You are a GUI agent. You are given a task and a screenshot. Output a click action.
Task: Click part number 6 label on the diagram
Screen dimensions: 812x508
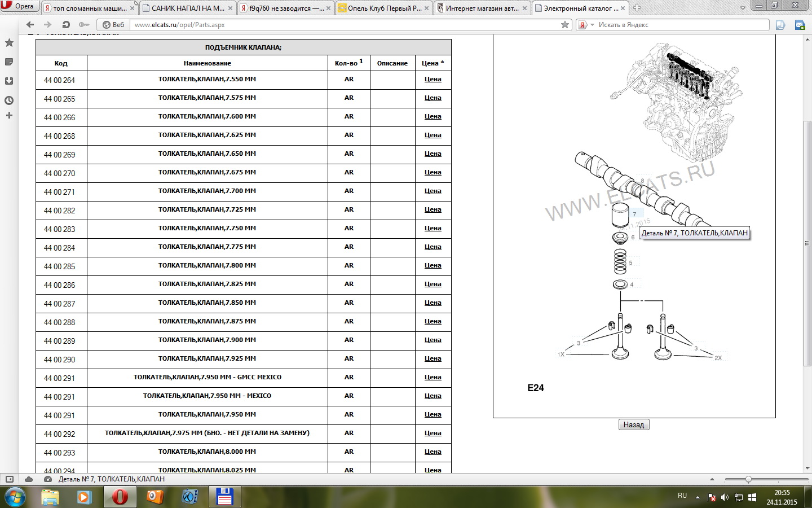(x=633, y=238)
